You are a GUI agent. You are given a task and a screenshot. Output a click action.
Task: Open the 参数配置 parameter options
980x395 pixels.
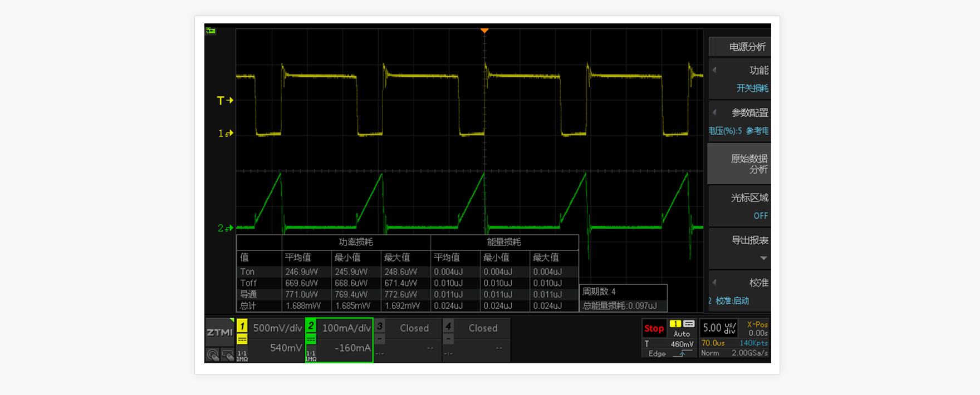pos(739,121)
